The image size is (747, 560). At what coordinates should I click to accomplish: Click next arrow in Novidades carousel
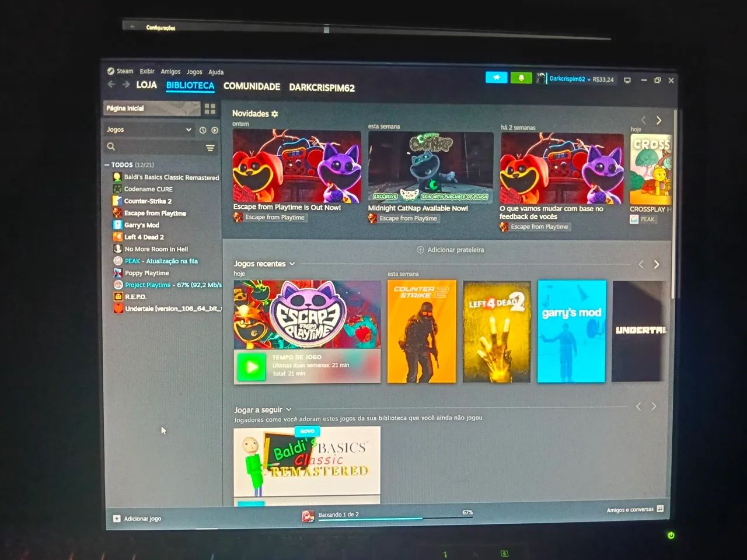[659, 120]
